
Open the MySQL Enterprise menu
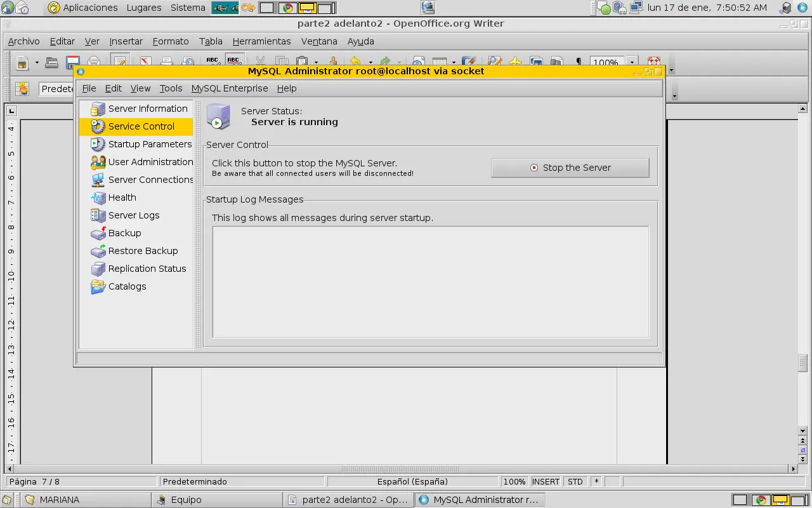[x=230, y=88]
